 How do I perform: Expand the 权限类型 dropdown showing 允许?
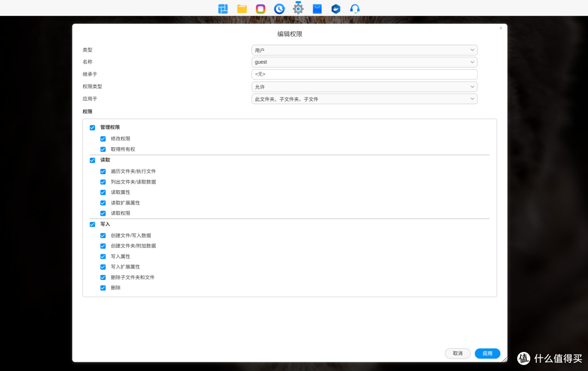(x=364, y=87)
